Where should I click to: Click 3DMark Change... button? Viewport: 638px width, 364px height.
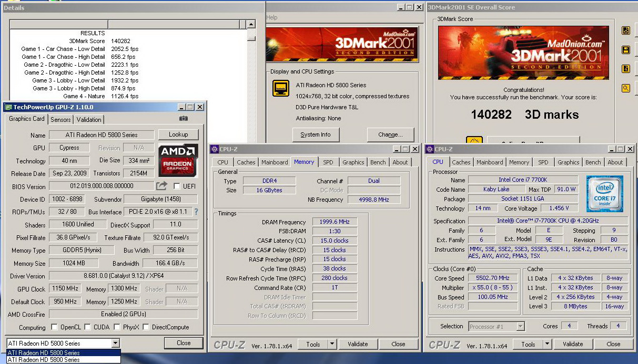pyautogui.click(x=390, y=134)
